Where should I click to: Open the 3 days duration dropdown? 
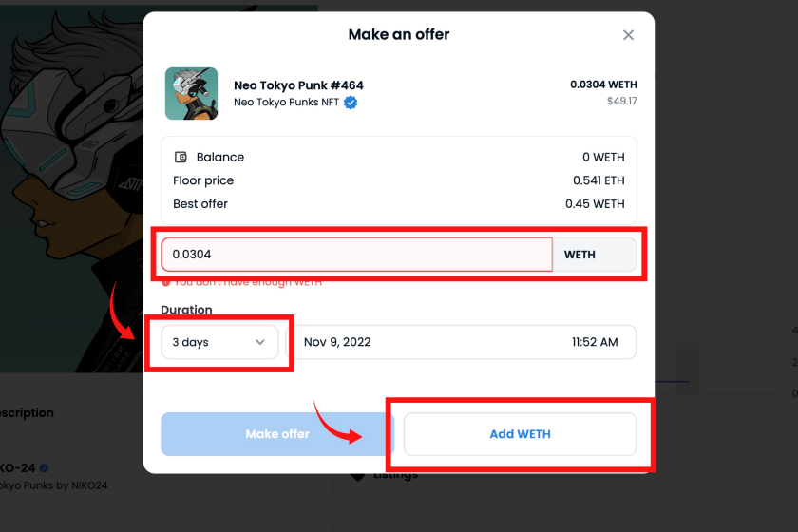tap(219, 342)
